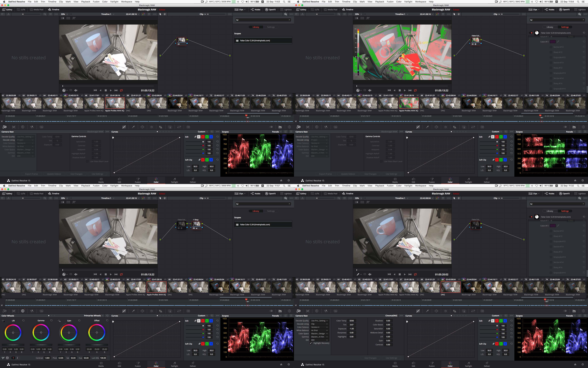The width and height of the screenshot is (588, 368).
Task: Open Custom curves dropdown in top-right window
Action: [x=497, y=132]
